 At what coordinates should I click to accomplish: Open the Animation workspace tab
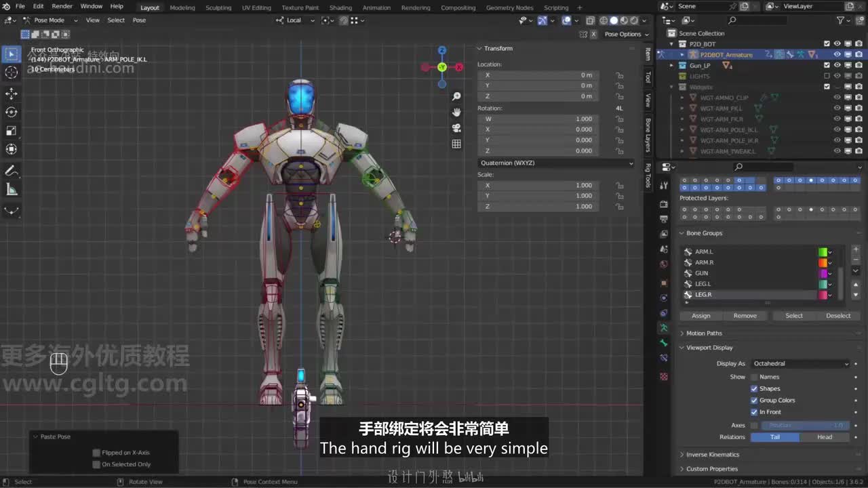[x=376, y=7]
